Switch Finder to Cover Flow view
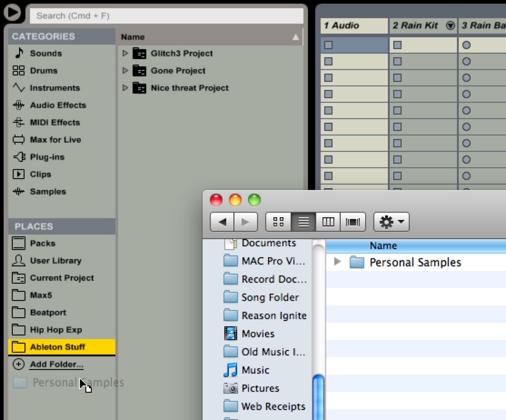Viewport: 506px width, 420px height. click(x=353, y=222)
